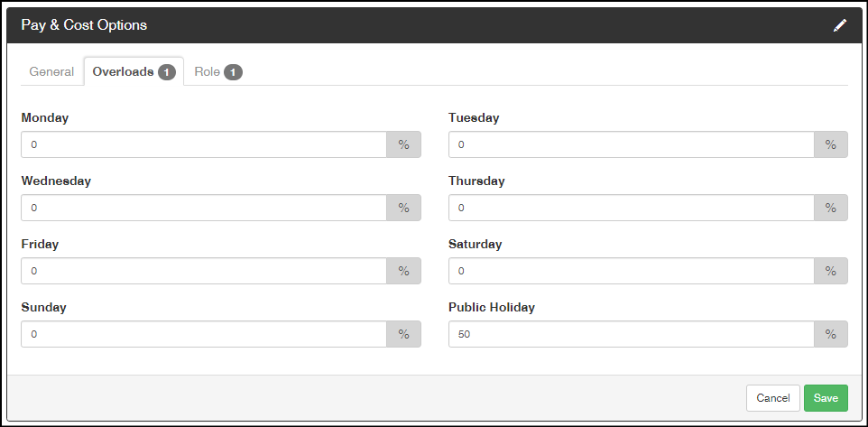Click Public Holiday field showing 50
Image resolution: width=868 pixels, height=427 pixels.
click(x=631, y=334)
